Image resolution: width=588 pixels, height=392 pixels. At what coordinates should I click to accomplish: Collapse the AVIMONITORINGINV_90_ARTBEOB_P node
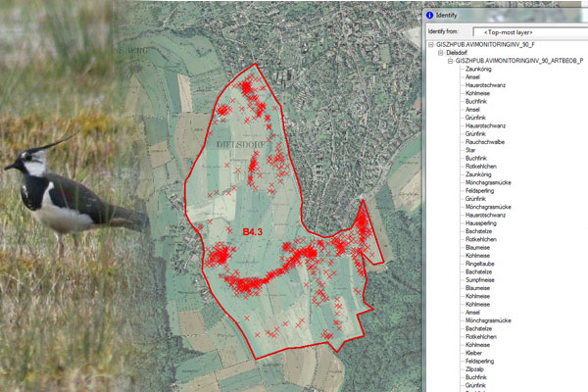450,61
